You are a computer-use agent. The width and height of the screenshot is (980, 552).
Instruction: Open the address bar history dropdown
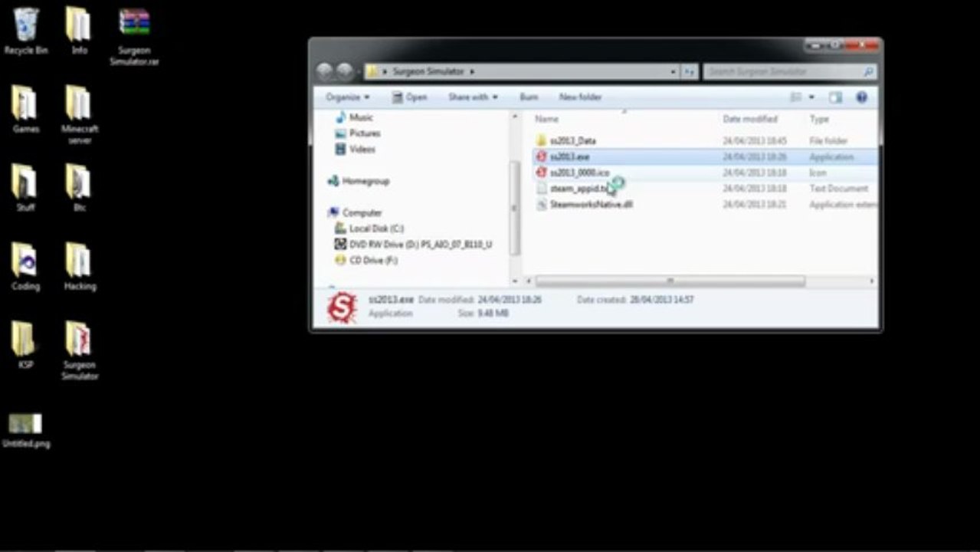[674, 71]
